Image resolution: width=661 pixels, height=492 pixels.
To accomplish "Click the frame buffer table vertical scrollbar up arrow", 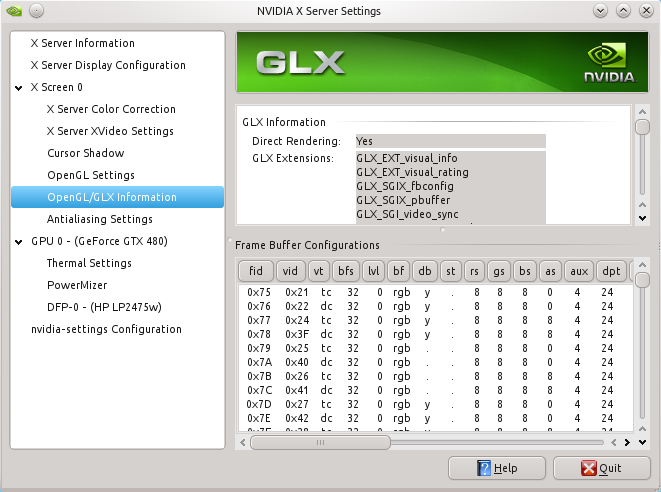I will pyautogui.click(x=642, y=265).
